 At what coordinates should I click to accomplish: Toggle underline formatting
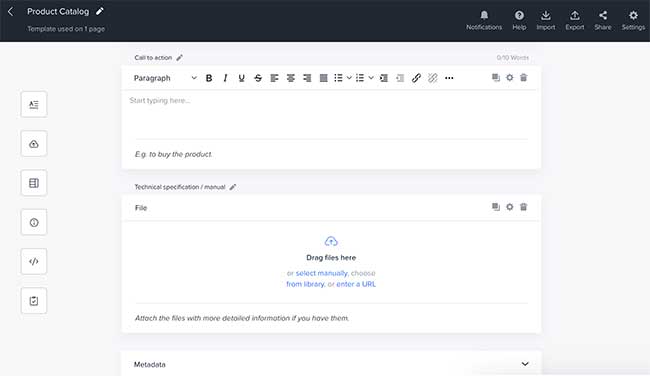[x=241, y=78]
